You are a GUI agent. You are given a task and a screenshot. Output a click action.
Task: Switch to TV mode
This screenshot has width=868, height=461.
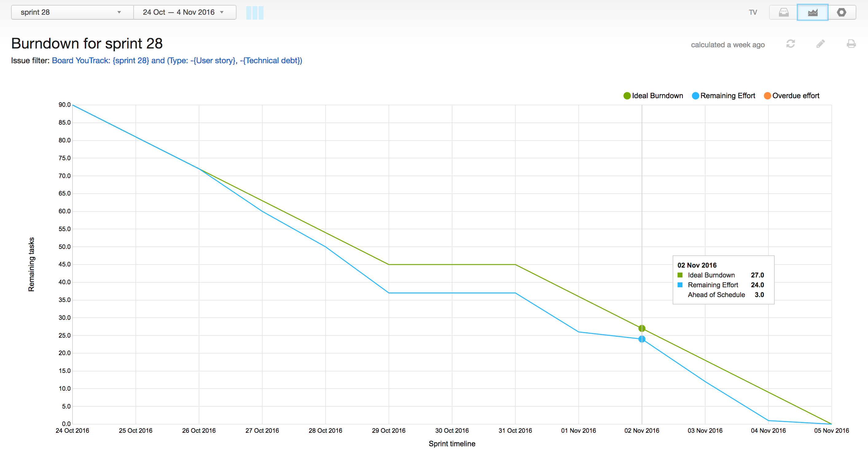coord(753,13)
